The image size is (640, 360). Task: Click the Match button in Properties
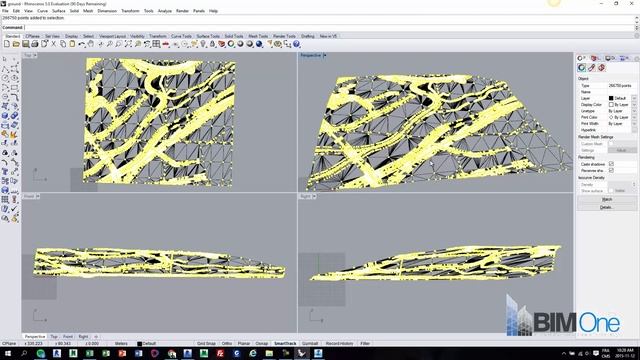click(x=607, y=199)
